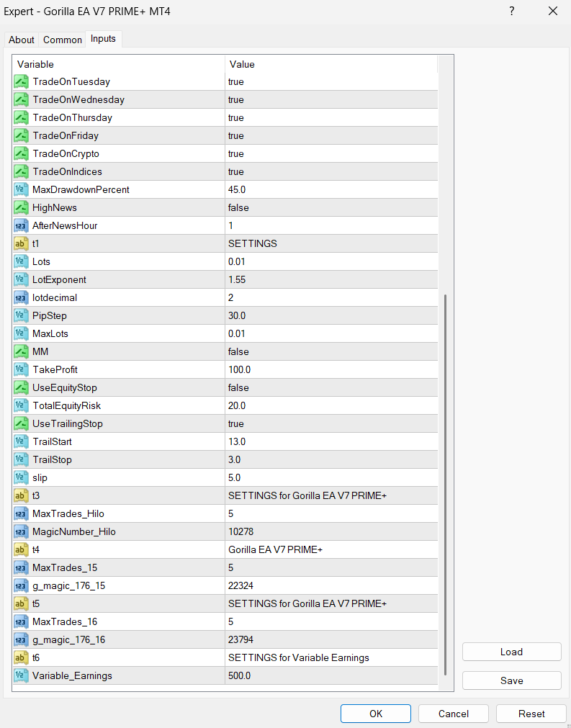571x728 pixels.
Task: Click the boolean icon beside UseTrailingStop
Action: point(21,424)
